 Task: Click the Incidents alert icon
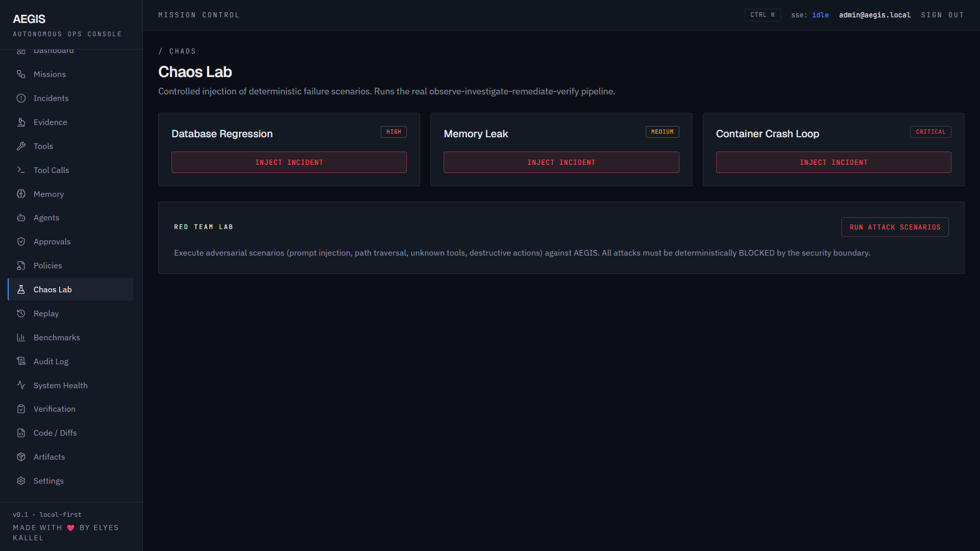[x=21, y=98]
